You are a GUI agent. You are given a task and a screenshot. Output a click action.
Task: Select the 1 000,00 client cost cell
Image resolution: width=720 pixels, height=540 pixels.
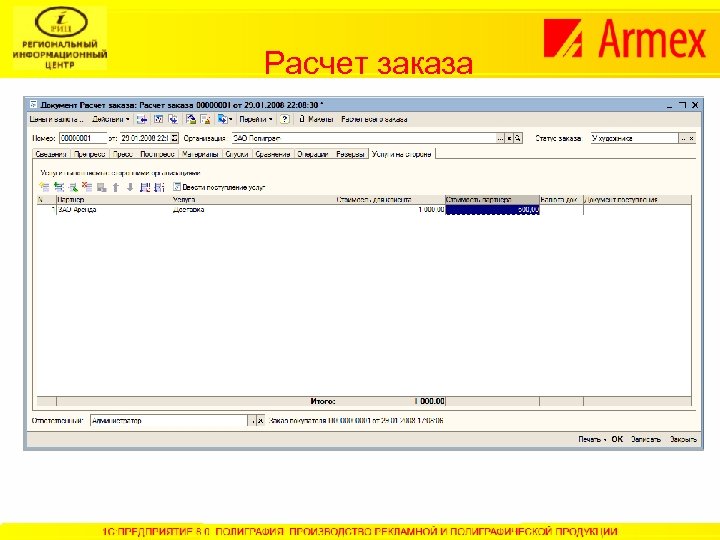(x=390, y=210)
